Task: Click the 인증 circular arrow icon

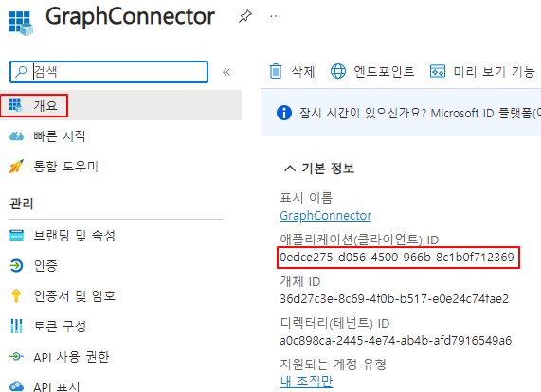Action: (x=16, y=265)
